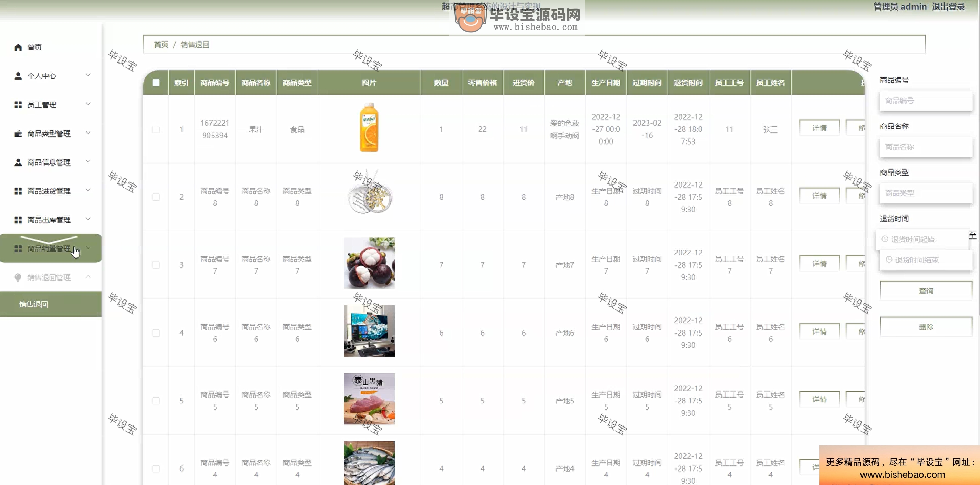Click the 查询 search button
The image size is (980, 485).
[926, 291]
